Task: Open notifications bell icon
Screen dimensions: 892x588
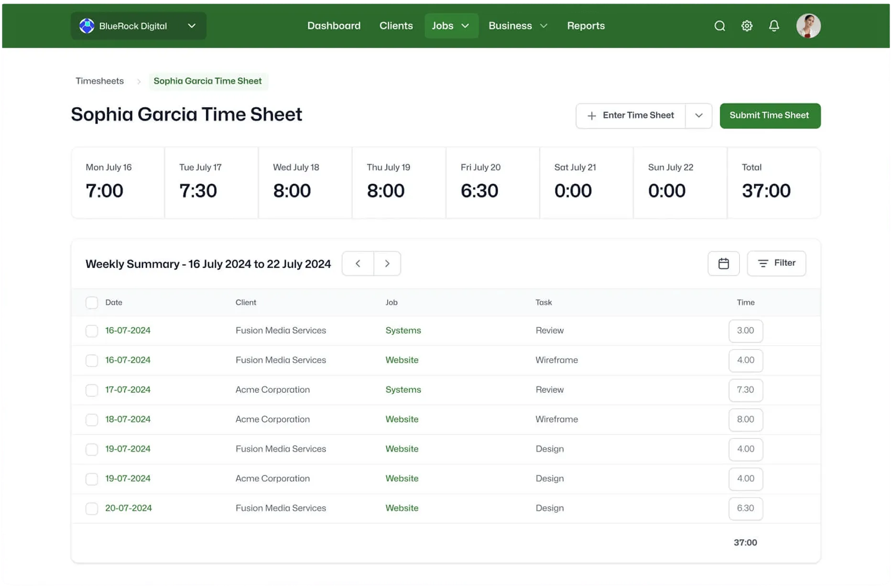Action: tap(774, 26)
